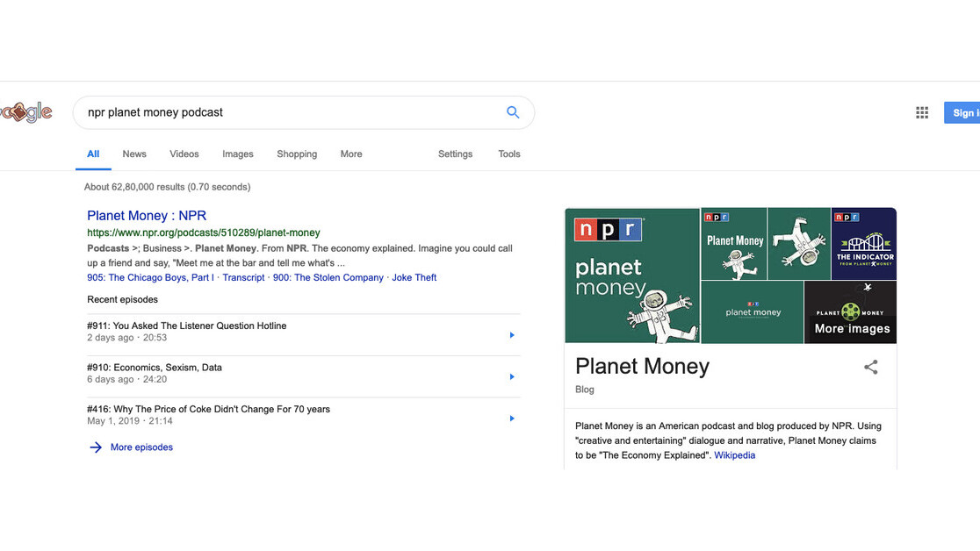Click the share icon beside Planet Money
980x551 pixels.
pos(870,368)
